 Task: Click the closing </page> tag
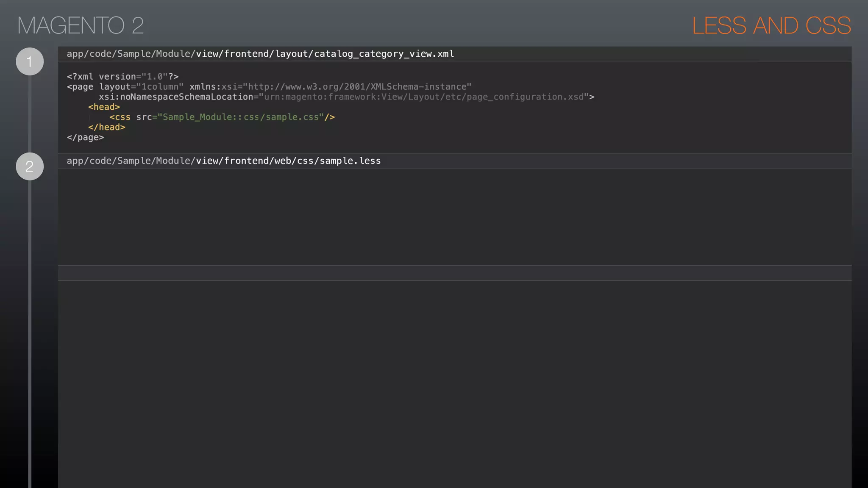pos(85,138)
